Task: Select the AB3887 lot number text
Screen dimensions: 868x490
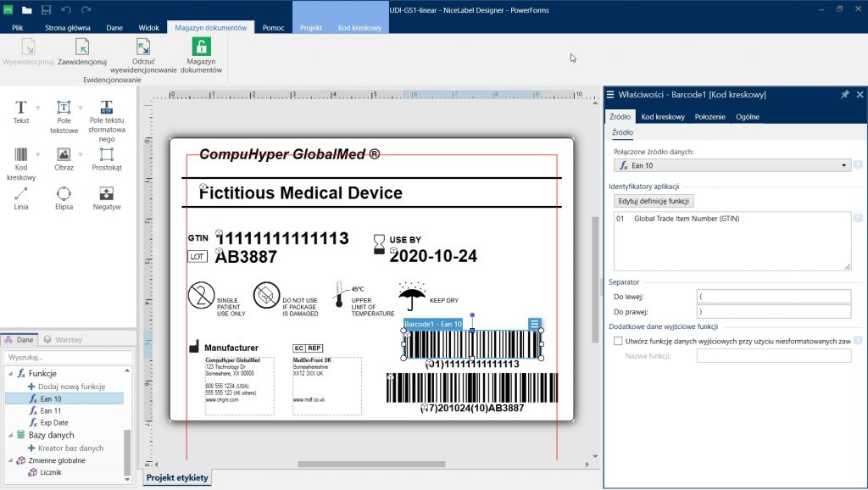Action: click(246, 257)
